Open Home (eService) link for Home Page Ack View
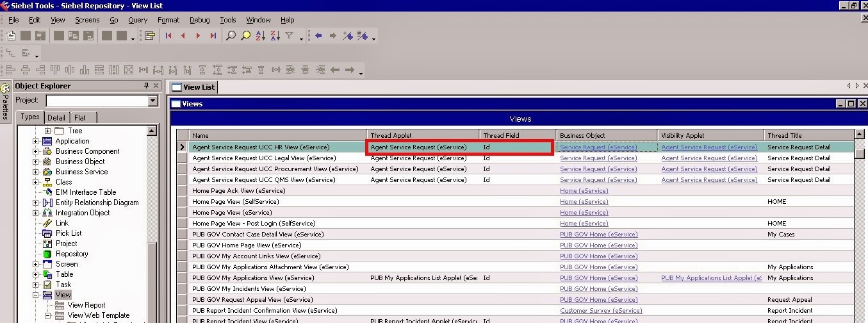 584,191
